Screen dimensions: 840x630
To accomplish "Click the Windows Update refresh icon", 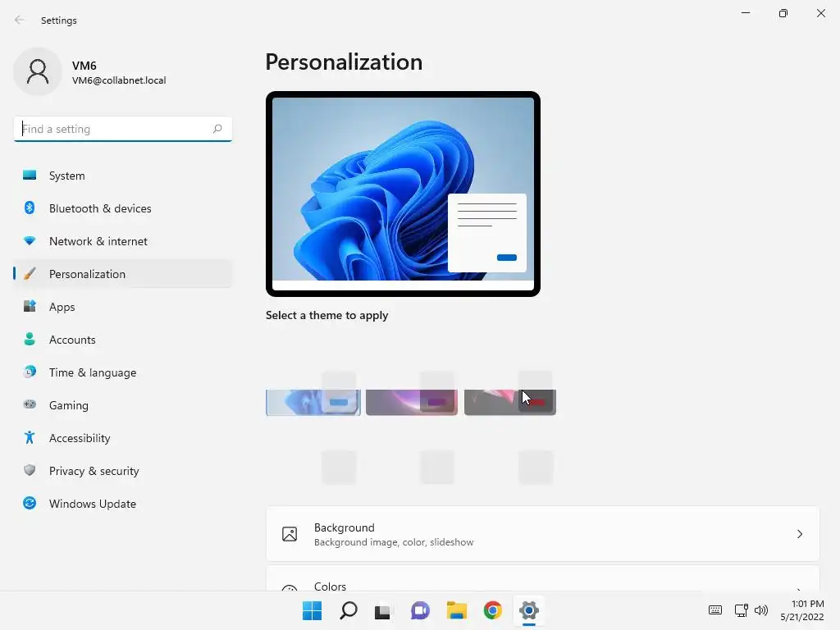I will coord(30,503).
